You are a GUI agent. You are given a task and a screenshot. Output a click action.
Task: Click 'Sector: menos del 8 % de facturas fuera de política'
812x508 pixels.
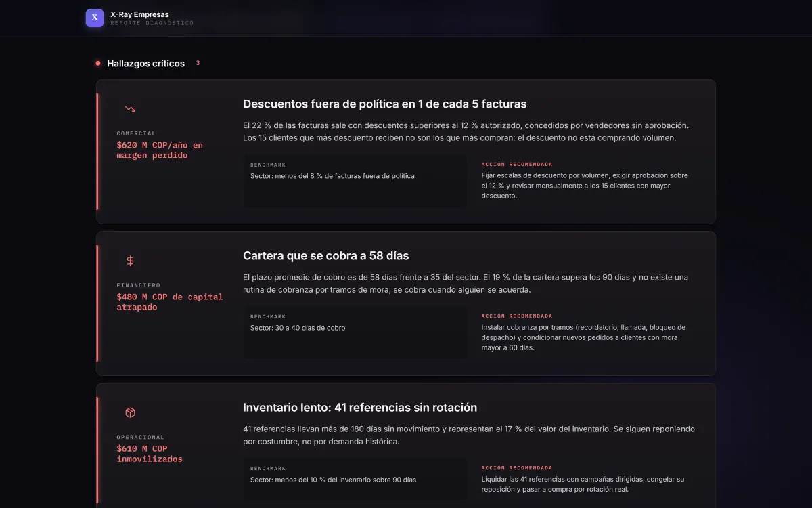coord(332,176)
